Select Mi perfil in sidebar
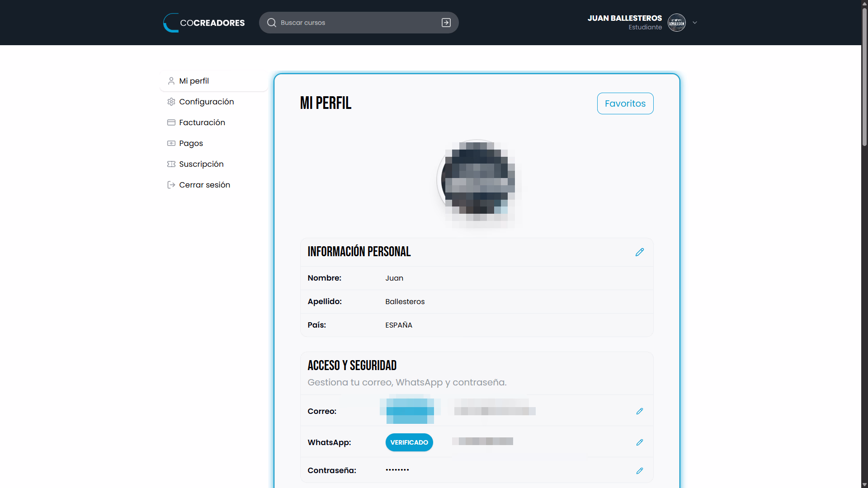The height and width of the screenshot is (488, 868). point(214,81)
